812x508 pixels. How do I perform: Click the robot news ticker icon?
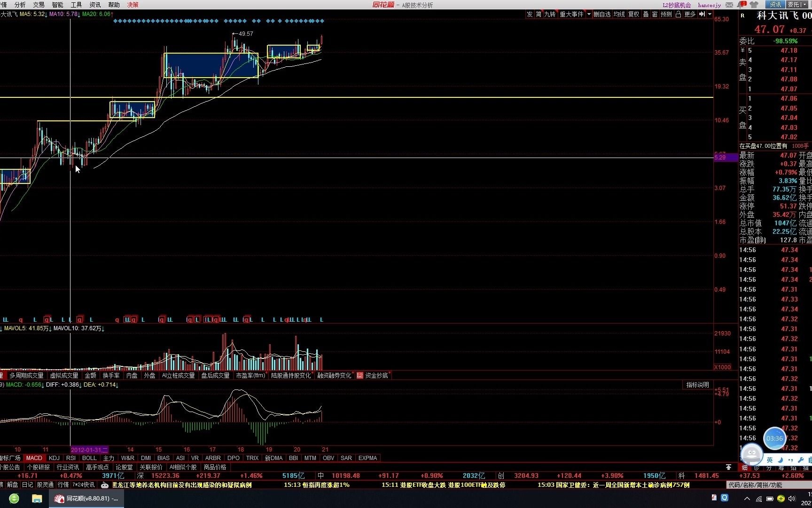(105, 485)
